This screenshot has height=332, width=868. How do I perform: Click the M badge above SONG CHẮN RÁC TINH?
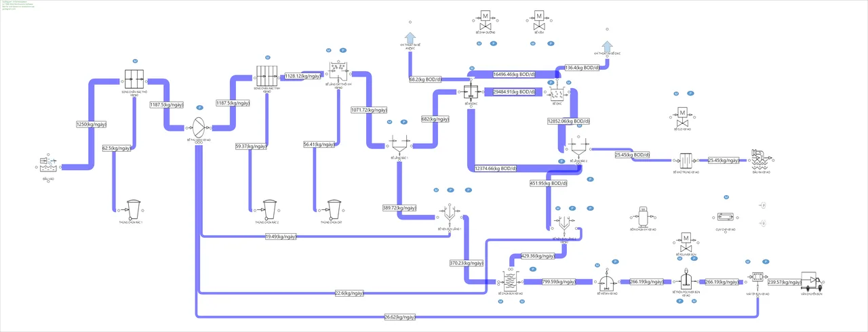pyautogui.click(x=267, y=58)
